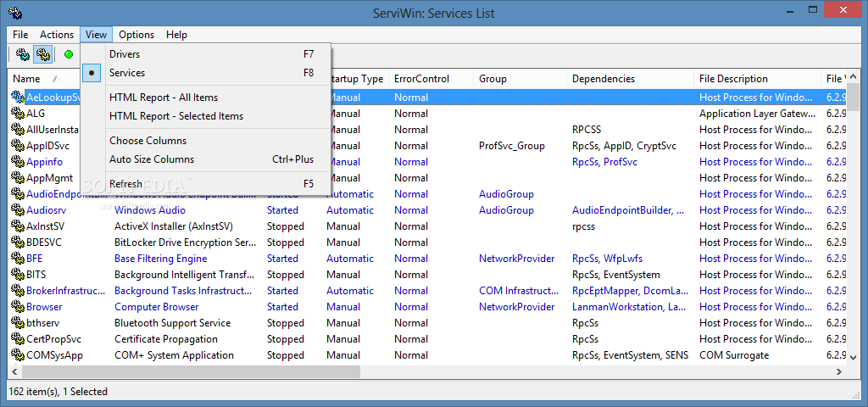The height and width of the screenshot is (407, 868).
Task: Click the NetworkProvider group in BFE row
Action: pos(517,258)
